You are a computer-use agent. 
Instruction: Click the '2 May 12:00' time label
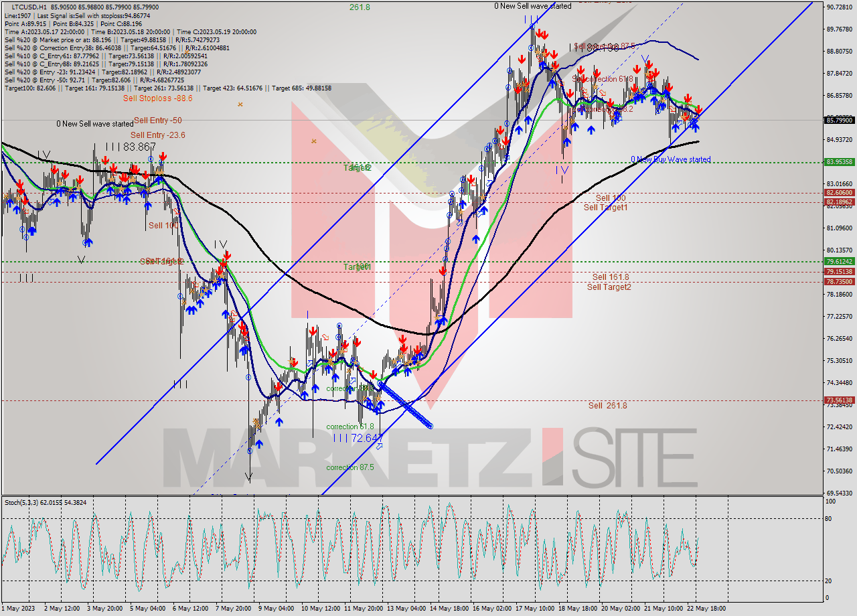click(63, 609)
